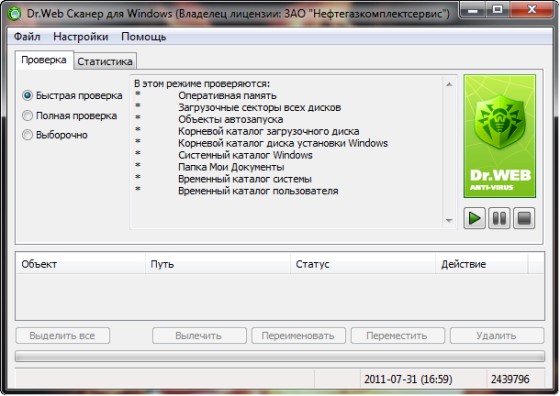Switch to the Проверка tab
This screenshot has width=560, height=396.
[44, 60]
